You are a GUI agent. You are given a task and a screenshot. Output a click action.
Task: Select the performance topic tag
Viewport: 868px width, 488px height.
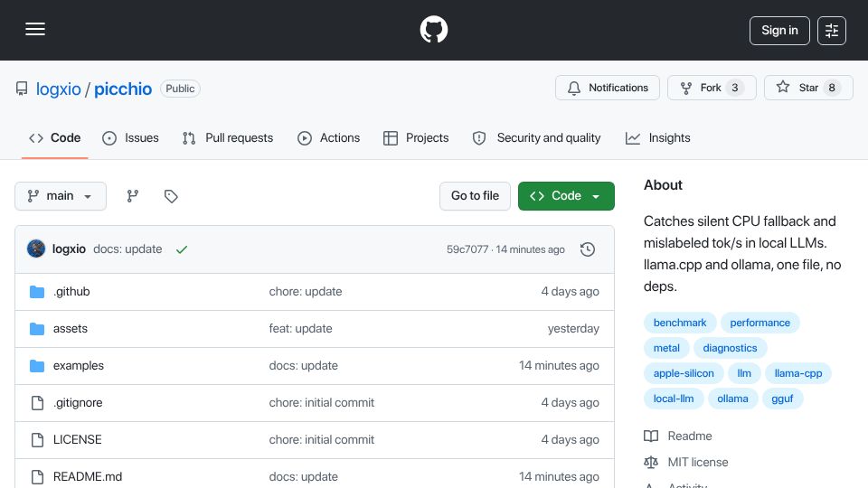point(760,323)
